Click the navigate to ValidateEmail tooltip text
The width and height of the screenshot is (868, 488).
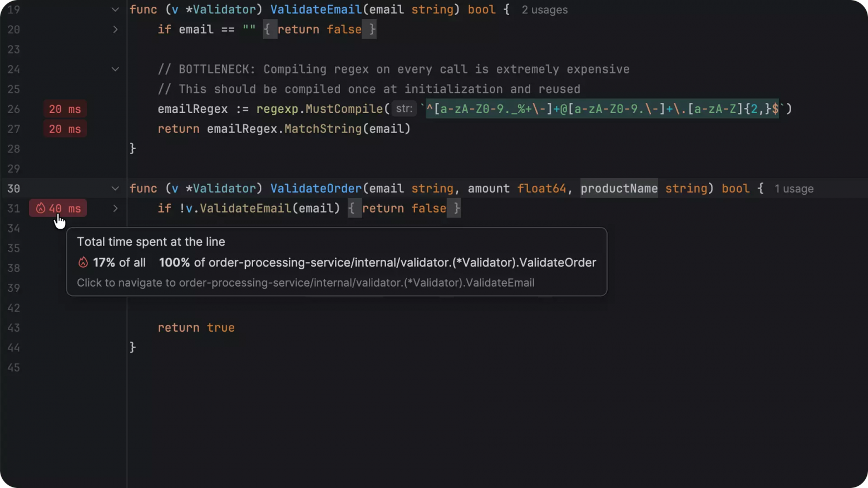click(305, 283)
